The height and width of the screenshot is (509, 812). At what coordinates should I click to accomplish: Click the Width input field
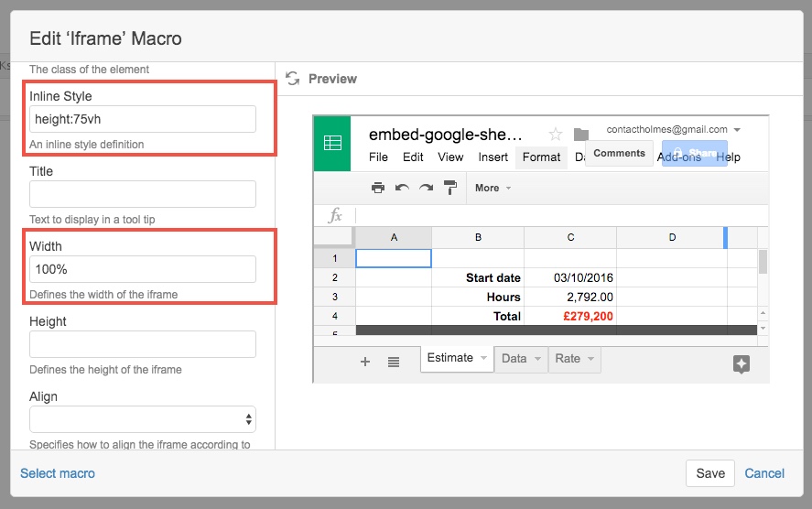tap(143, 269)
